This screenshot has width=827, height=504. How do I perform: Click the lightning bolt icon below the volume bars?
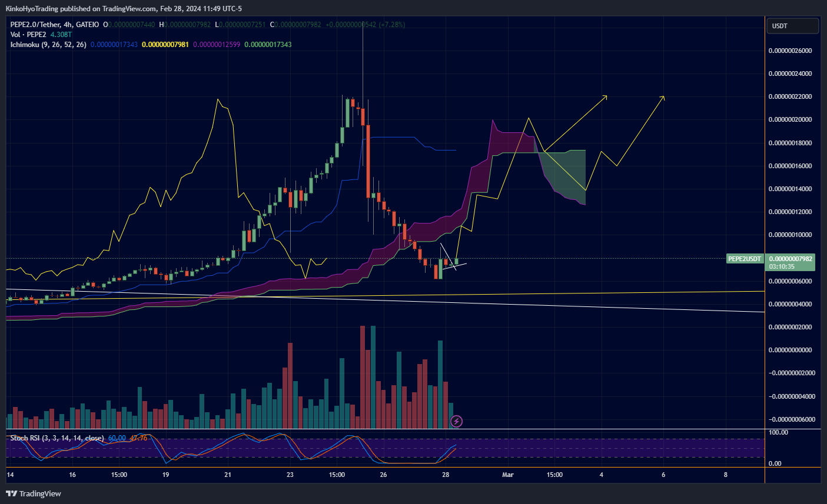(456, 421)
